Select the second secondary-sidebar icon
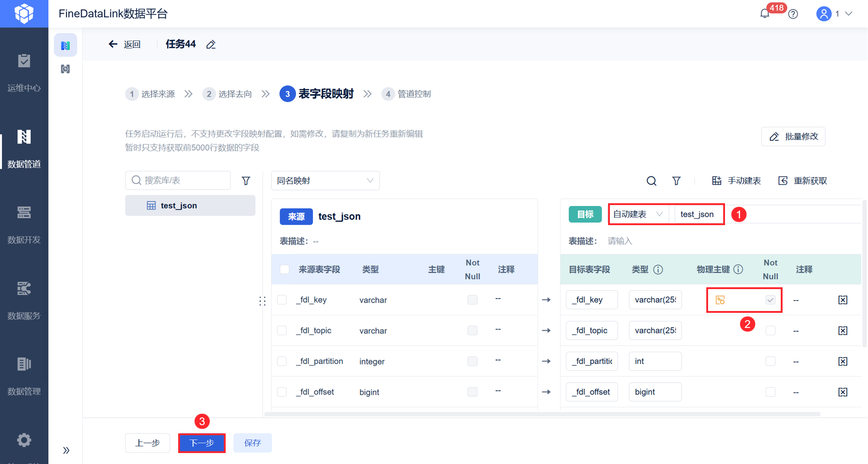 click(65, 69)
